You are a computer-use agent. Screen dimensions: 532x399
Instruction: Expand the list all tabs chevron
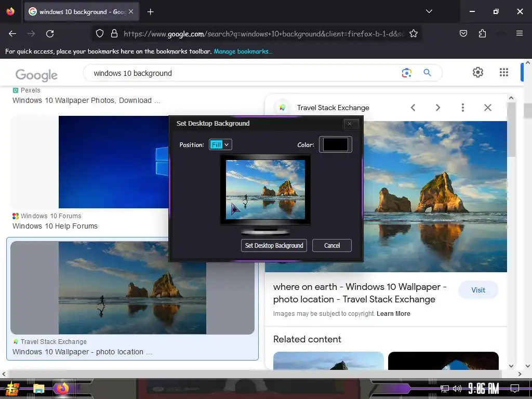click(x=429, y=11)
